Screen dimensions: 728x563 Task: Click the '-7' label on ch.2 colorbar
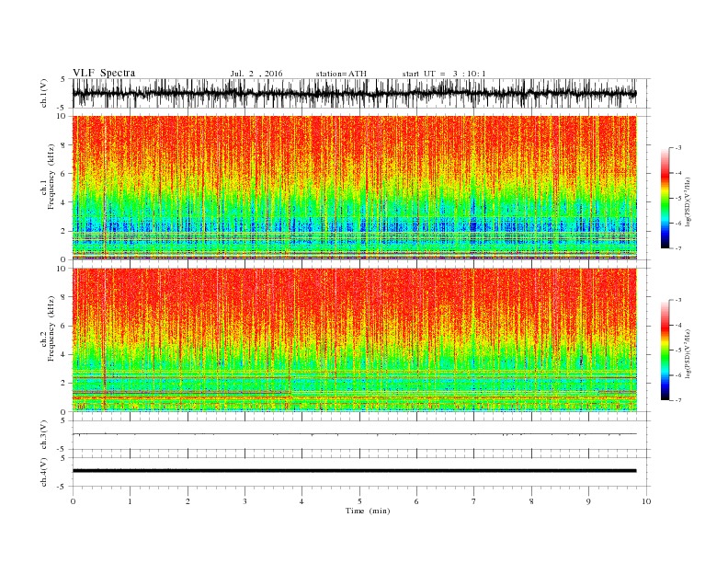tap(677, 400)
